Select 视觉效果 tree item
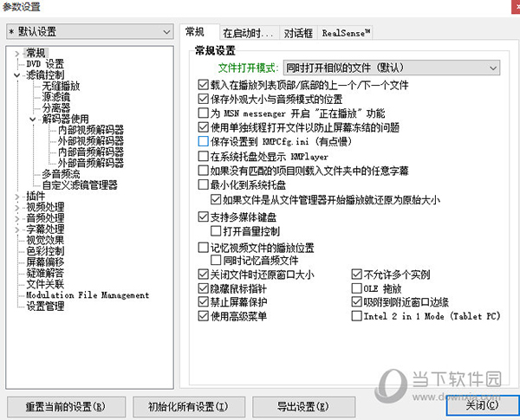 click(45, 241)
